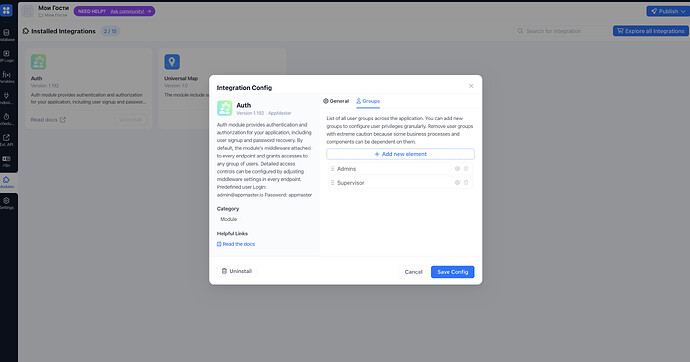Close the Integration Config dialog
The image size is (690, 362).
click(x=471, y=86)
